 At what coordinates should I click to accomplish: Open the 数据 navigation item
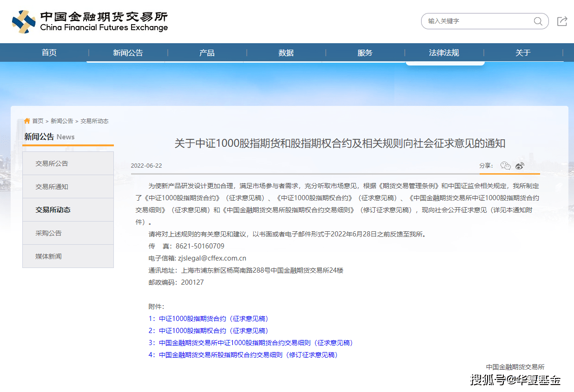click(285, 52)
